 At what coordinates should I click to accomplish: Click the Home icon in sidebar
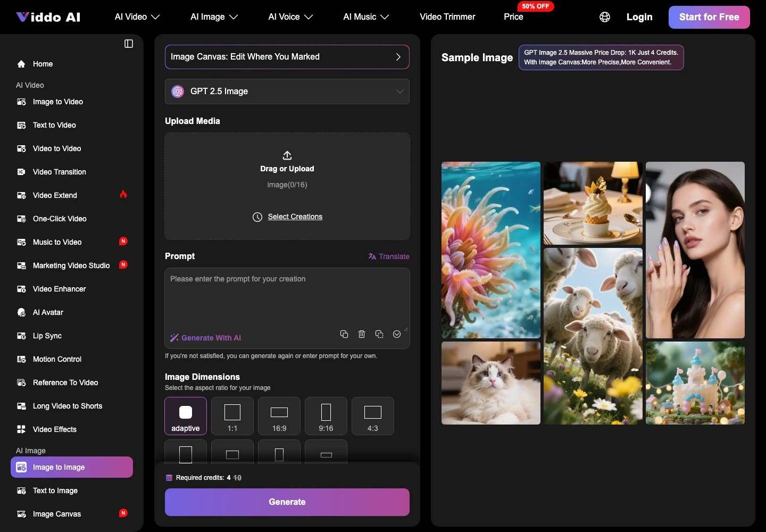point(21,64)
